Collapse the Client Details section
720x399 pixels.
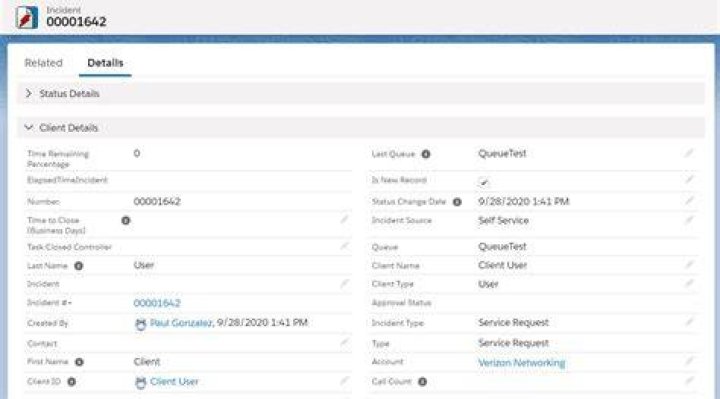28,128
